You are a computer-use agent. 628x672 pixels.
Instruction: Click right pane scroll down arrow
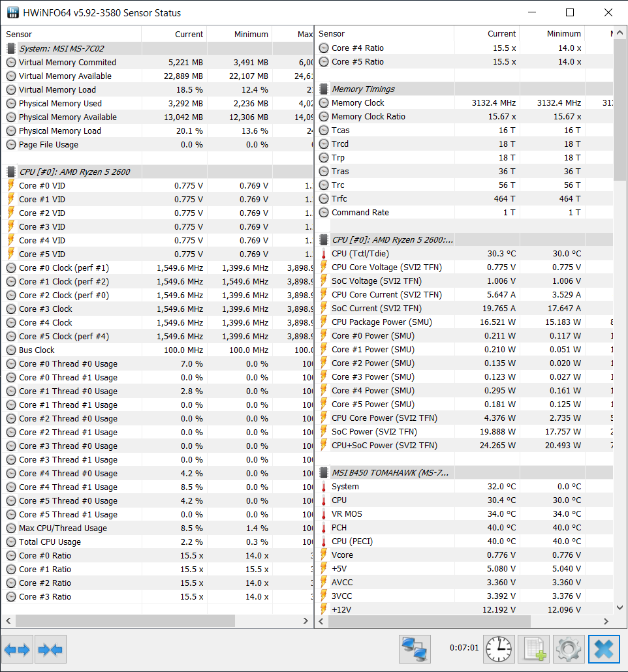[620, 607]
